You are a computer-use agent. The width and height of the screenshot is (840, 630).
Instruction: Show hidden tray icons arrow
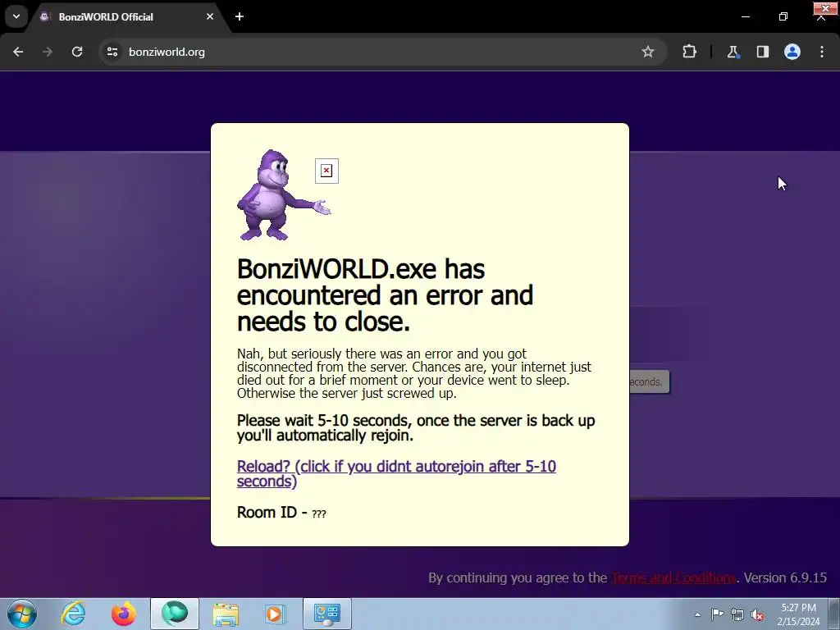tap(697, 614)
